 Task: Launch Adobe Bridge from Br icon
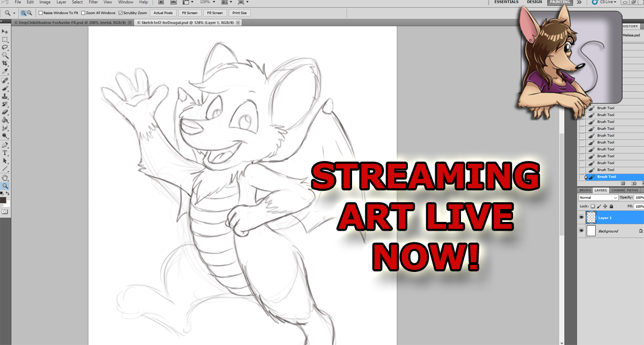[160, 2]
